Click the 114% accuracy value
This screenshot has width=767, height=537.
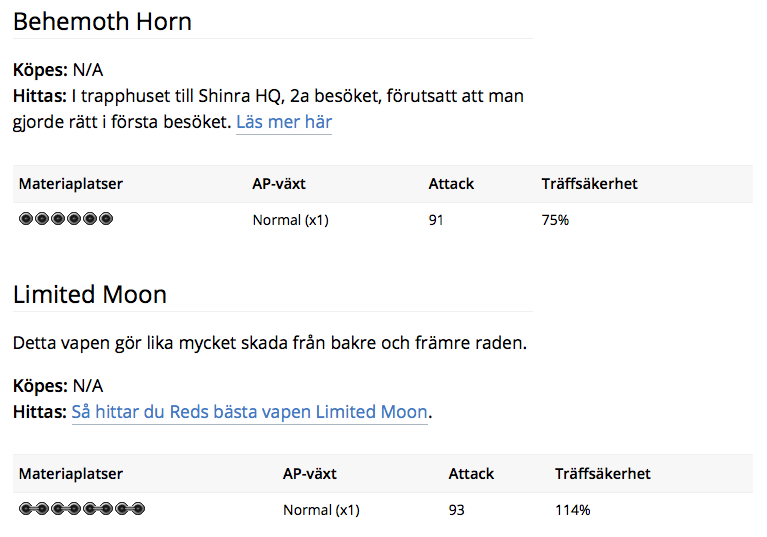point(573,510)
